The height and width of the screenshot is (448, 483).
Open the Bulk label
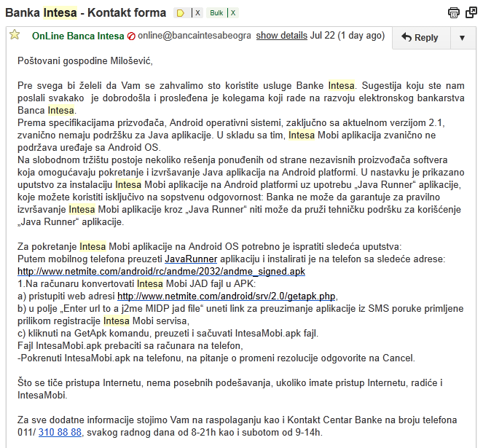tap(216, 13)
